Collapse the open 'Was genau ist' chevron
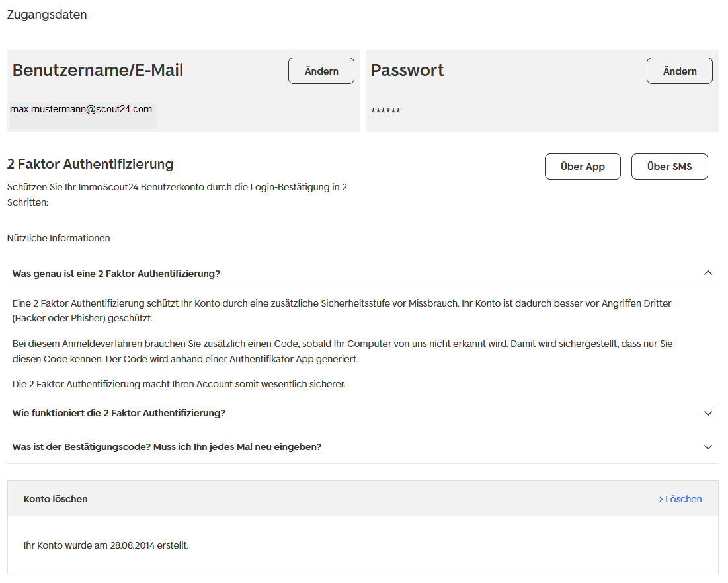 coord(708,273)
